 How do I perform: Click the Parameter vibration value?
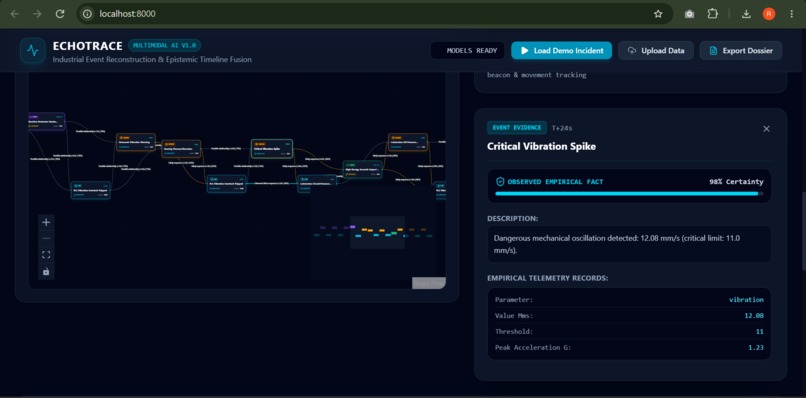click(x=746, y=299)
